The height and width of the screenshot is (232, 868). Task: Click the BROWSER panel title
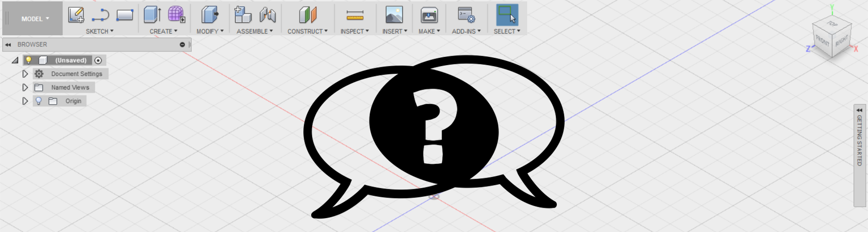click(32, 44)
